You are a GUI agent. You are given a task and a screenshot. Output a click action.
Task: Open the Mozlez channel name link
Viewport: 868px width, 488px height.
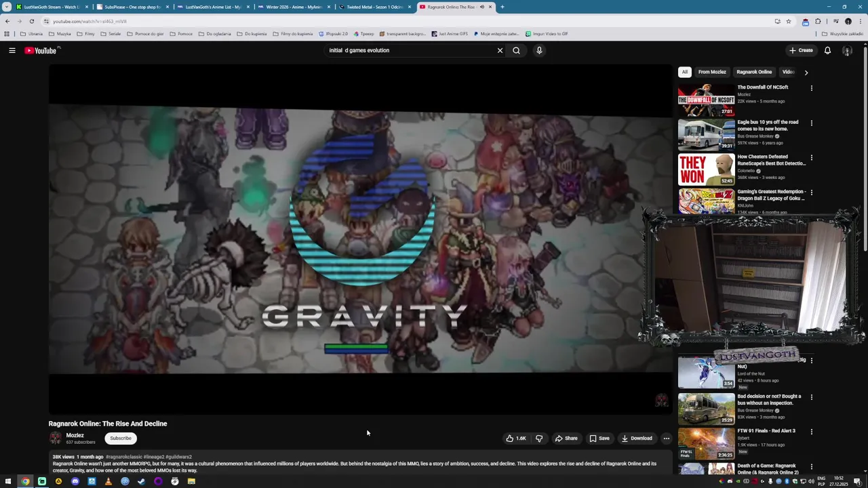(75, 435)
